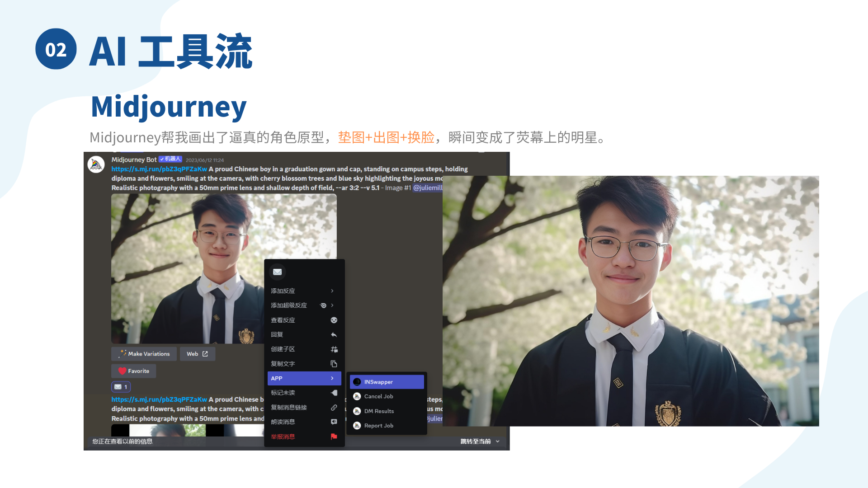Click the unread marker icon beside 标记未读
Screen dimensions: 868x488
point(334,393)
